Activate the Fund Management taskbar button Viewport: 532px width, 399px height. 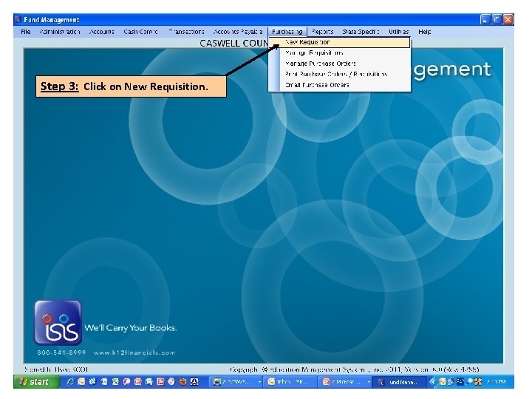(x=400, y=382)
